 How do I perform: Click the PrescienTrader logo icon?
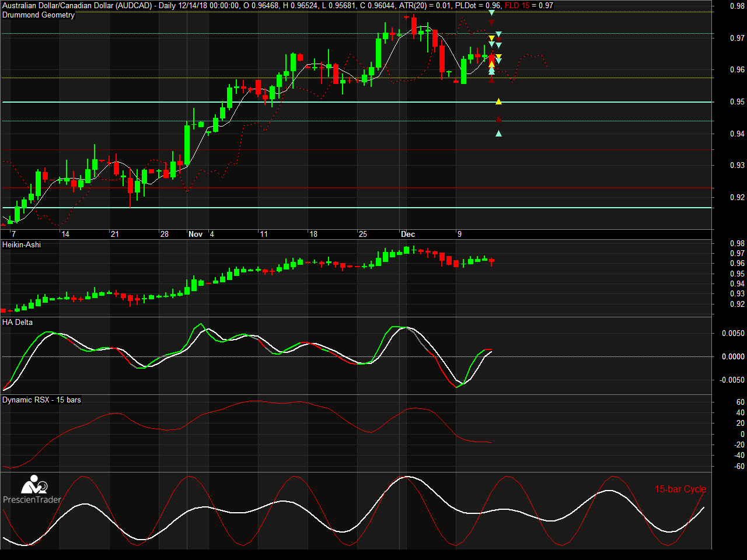point(34,484)
